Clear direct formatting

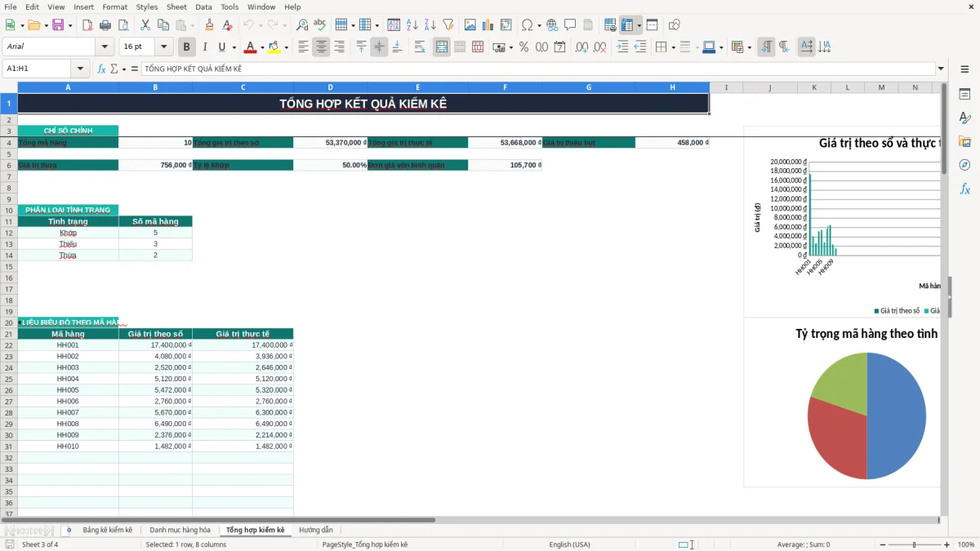click(228, 25)
